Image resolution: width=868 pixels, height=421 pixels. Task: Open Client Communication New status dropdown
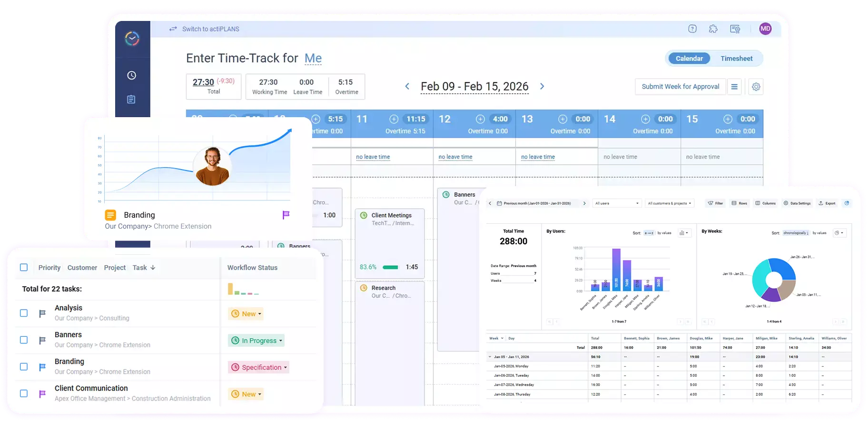point(246,394)
